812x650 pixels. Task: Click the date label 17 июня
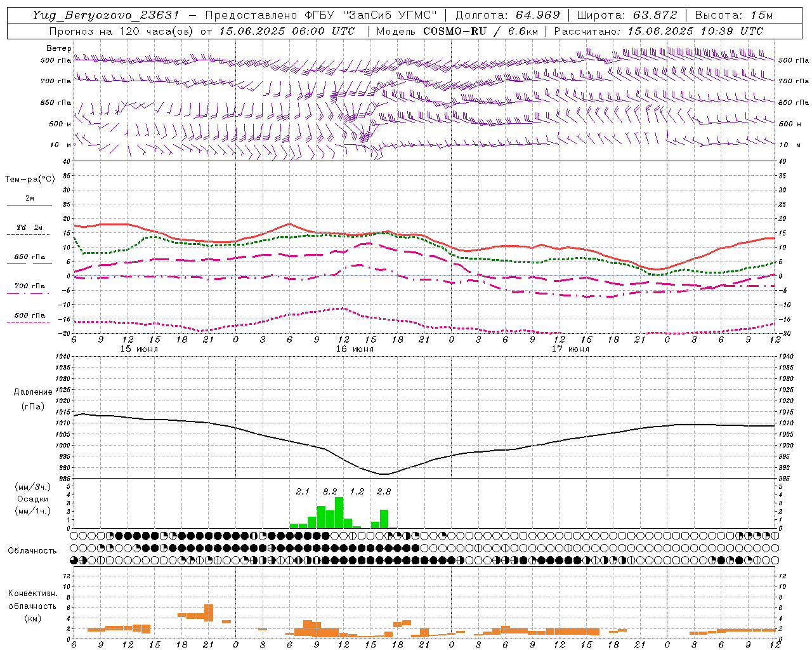tap(570, 348)
